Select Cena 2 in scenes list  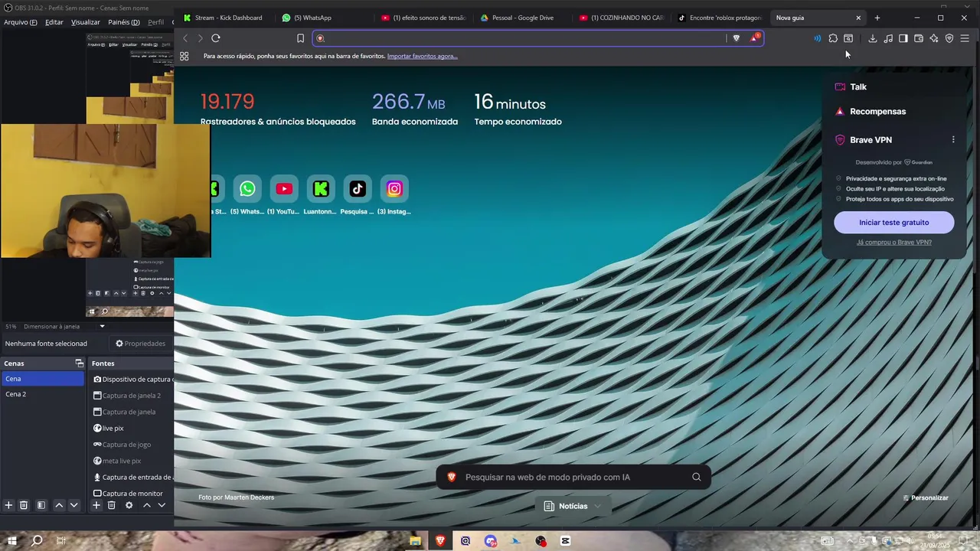coord(42,394)
